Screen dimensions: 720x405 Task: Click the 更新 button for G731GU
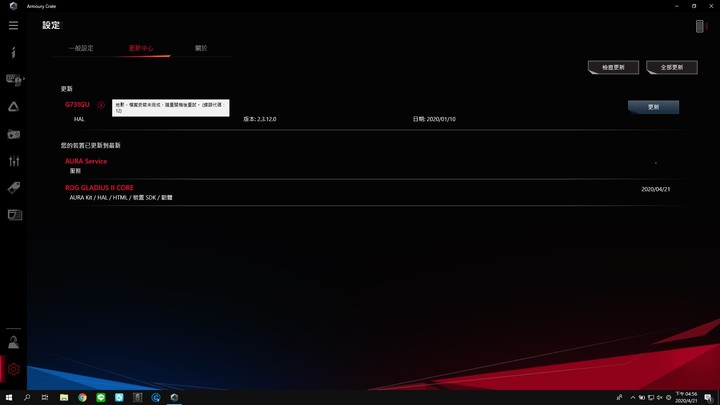point(653,107)
